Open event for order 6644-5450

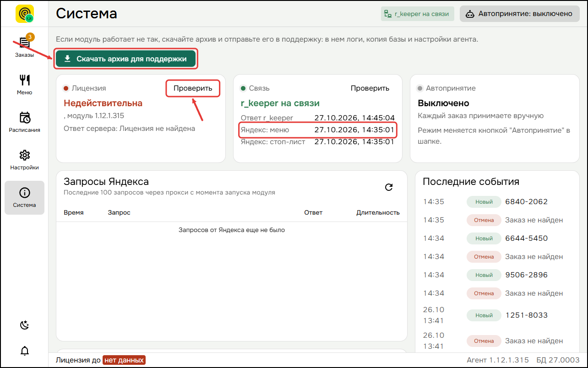[x=526, y=238]
